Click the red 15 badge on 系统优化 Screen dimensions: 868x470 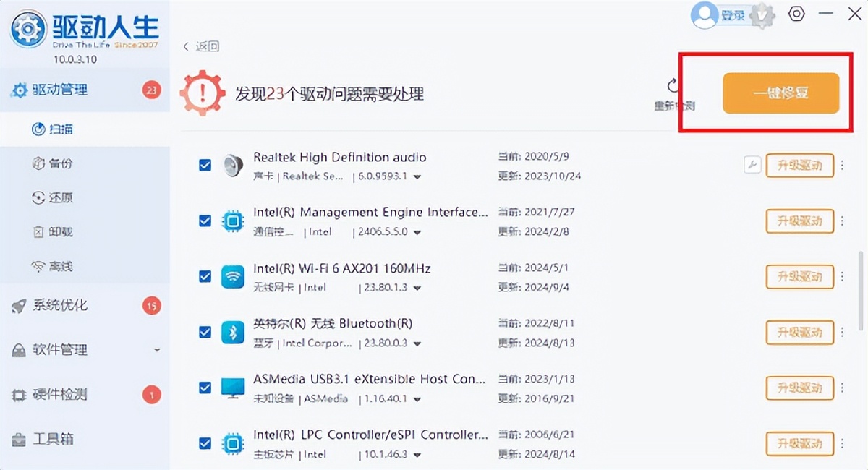click(x=151, y=305)
